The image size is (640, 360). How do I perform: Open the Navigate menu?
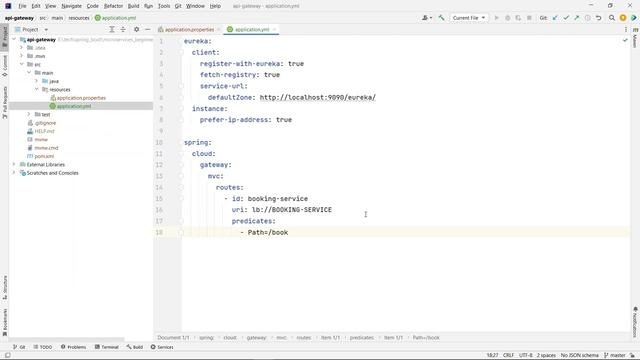point(71,6)
